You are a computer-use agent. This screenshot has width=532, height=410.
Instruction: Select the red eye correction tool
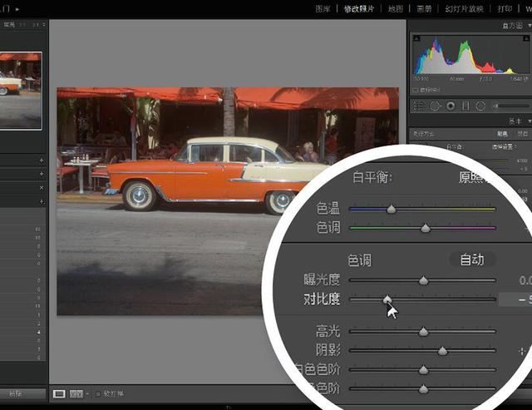450,106
